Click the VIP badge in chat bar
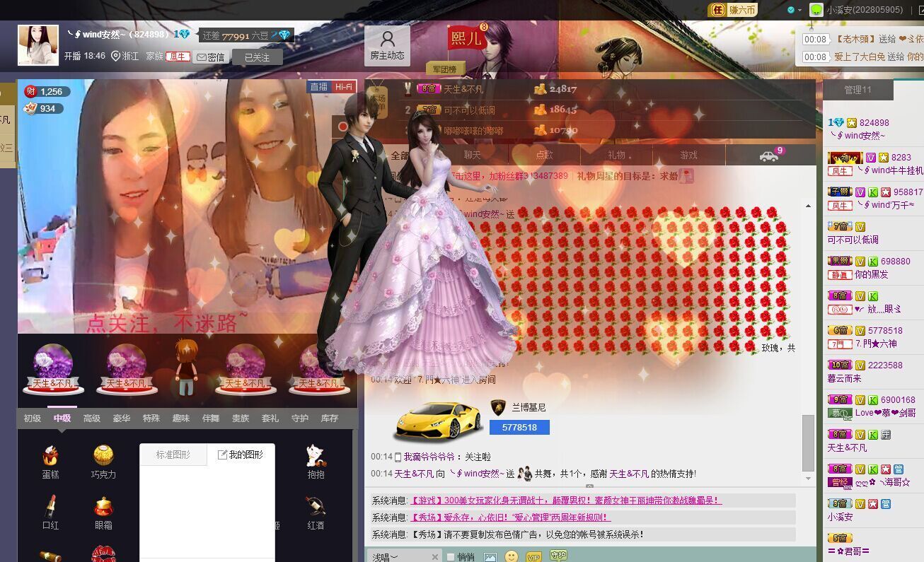Viewport: 924px width, 562px height. click(534, 557)
